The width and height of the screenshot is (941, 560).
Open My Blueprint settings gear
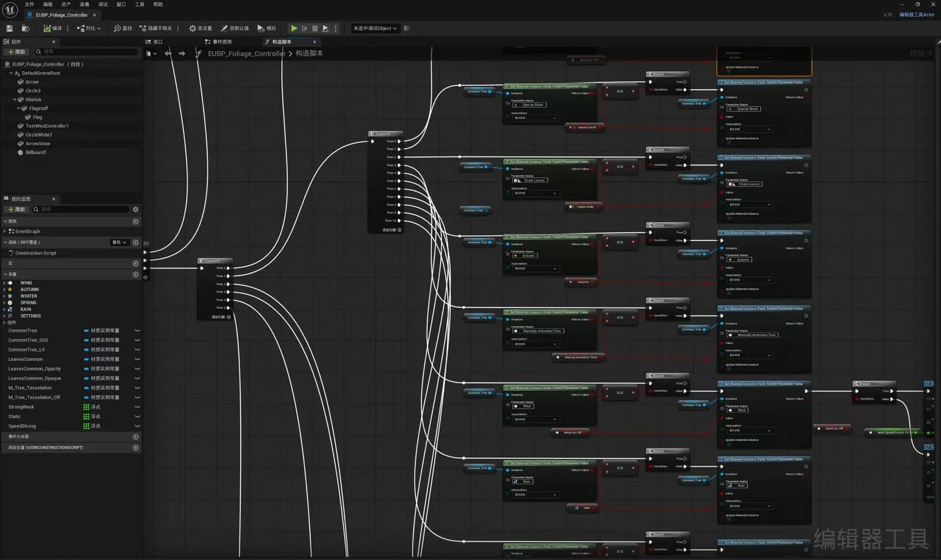(x=136, y=209)
